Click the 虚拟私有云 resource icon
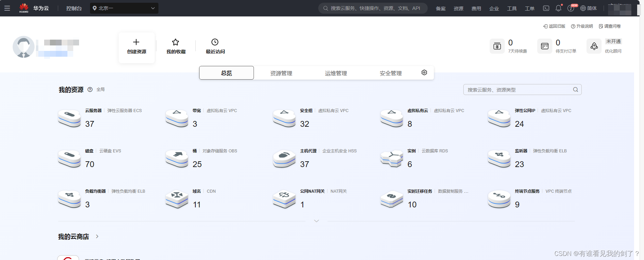 (x=392, y=118)
